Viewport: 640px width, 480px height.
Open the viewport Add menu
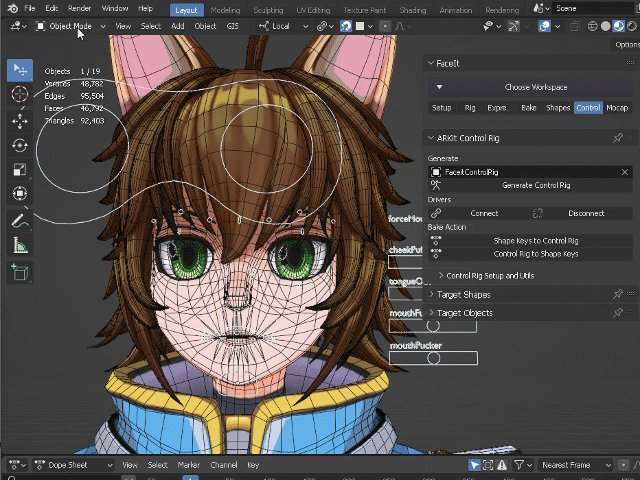point(178,26)
